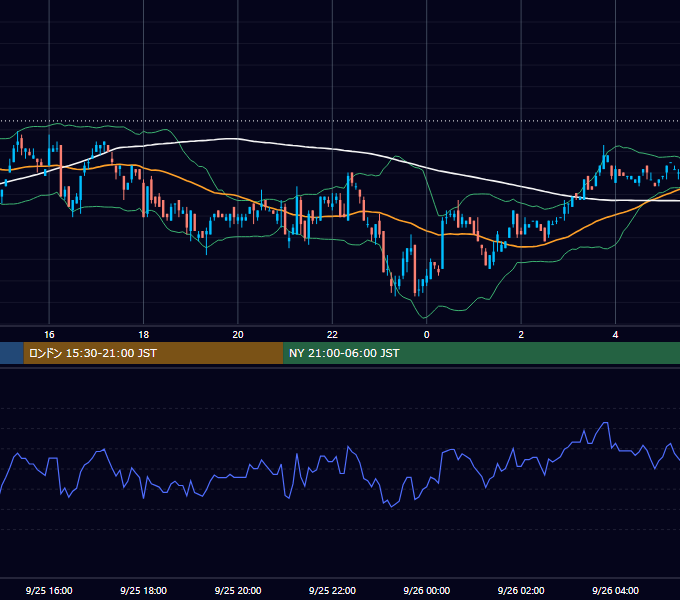The width and height of the screenshot is (680, 600).
Task: Select the NY 21:00-06:00 JST session band
Action: click(x=481, y=353)
